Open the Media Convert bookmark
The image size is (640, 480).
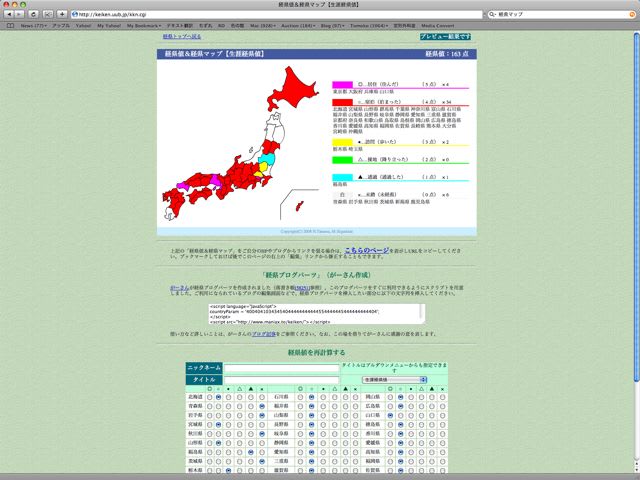(438, 26)
